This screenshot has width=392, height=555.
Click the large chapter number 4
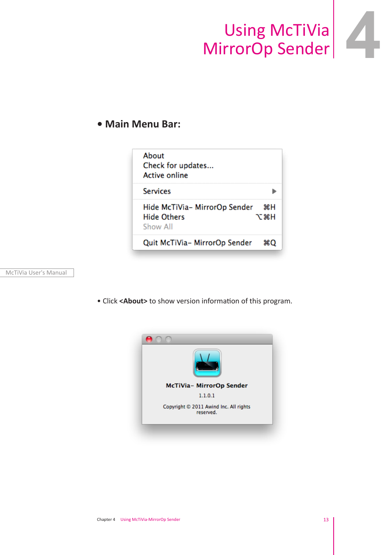363,35
